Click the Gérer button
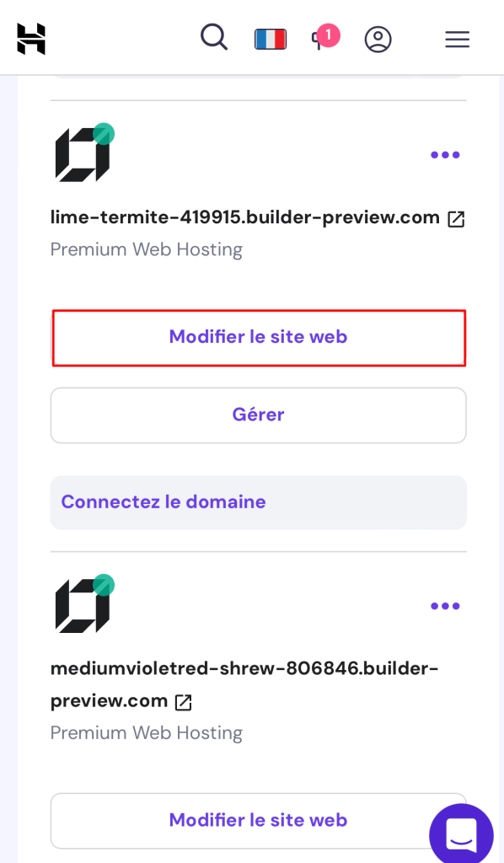 tap(259, 415)
